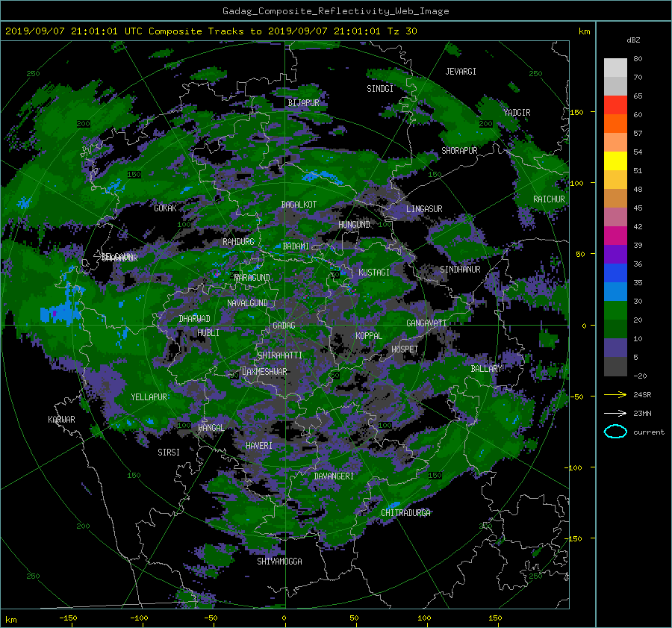Click the -150 tick on bottom km axis
This screenshot has height=628, width=672.
pos(68,618)
